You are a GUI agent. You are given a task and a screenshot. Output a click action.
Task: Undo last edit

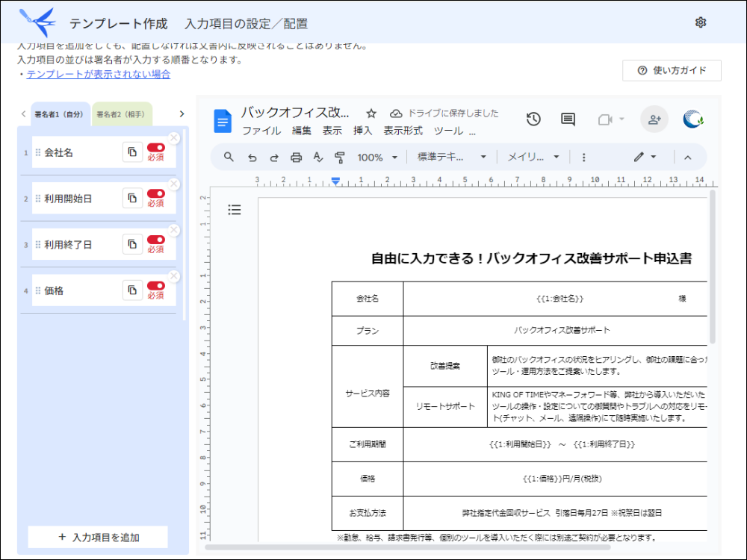[252, 158]
